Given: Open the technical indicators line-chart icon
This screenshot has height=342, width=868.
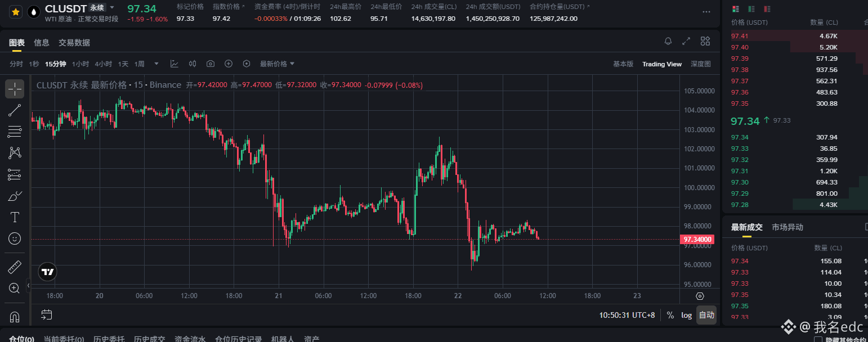Looking at the screenshot, I should (x=175, y=64).
